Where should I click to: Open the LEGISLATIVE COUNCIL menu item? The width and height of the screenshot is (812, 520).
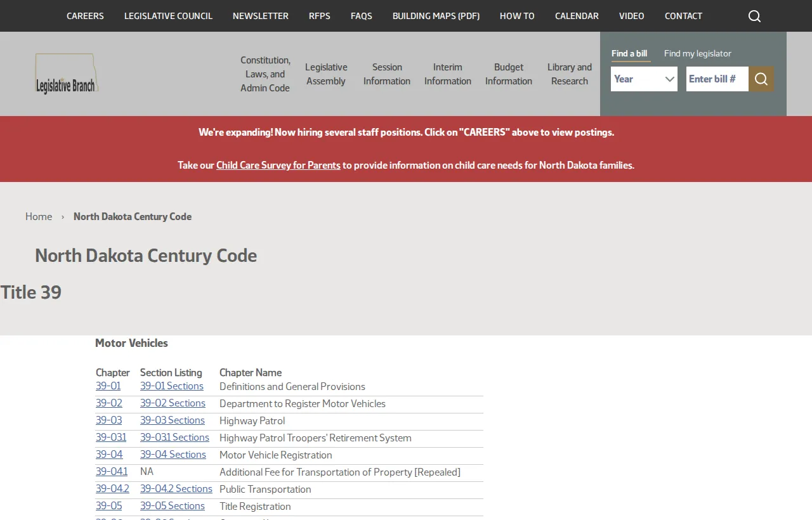pyautogui.click(x=168, y=15)
